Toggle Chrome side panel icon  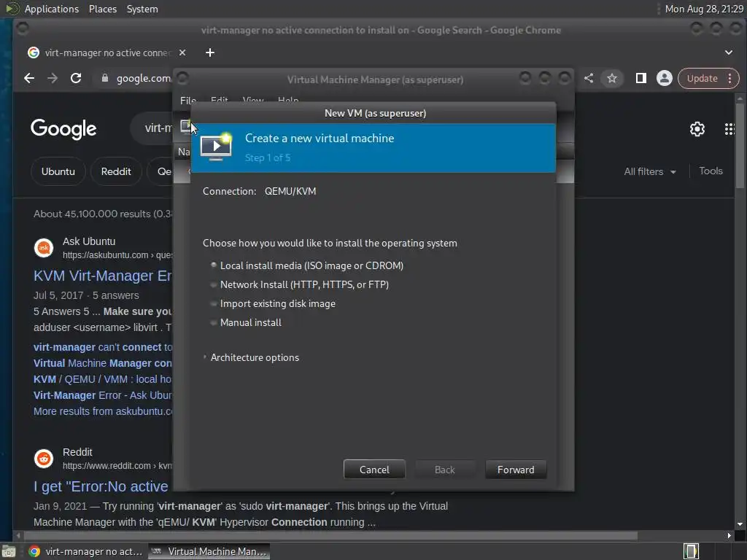tap(641, 78)
